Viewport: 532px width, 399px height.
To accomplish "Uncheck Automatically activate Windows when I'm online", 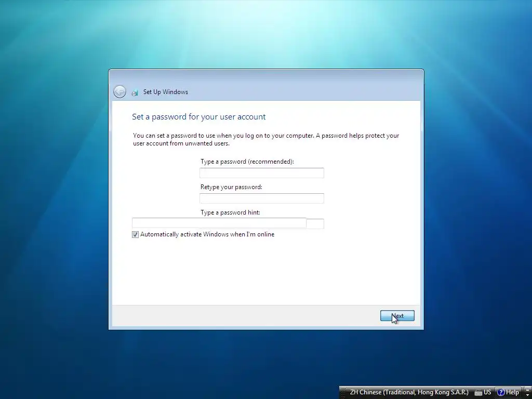I will [x=136, y=234].
